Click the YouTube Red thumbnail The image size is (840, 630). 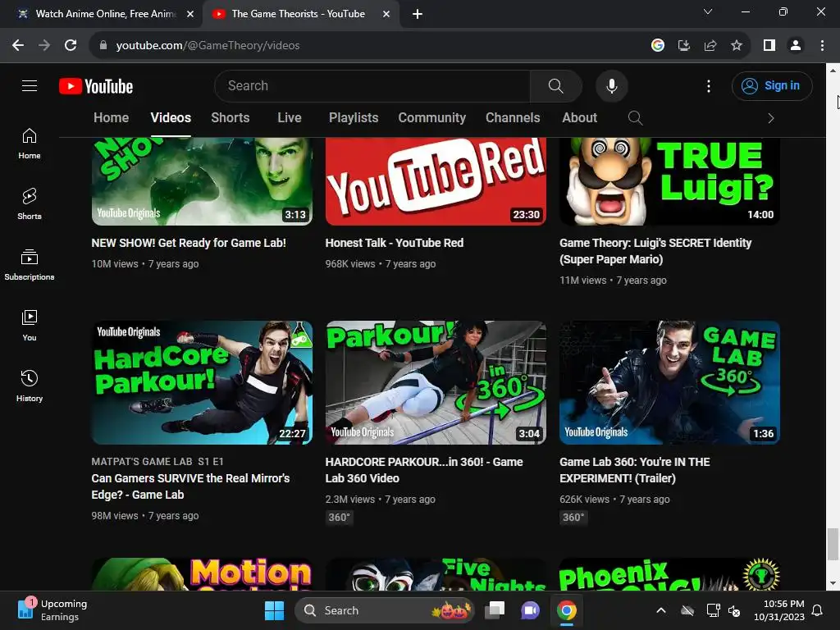coord(436,181)
